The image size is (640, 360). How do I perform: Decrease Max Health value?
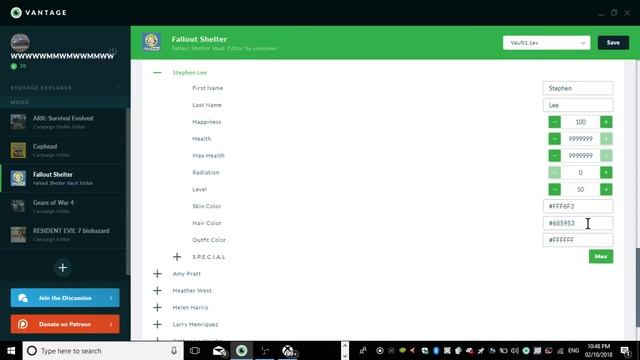pyautogui.click(x=554, y=156)
